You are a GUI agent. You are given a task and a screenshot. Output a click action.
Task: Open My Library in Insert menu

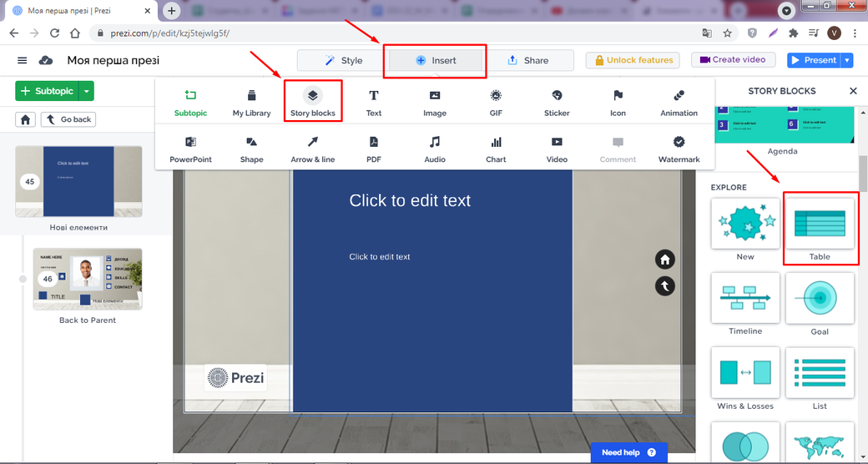(x=252, y=103)
